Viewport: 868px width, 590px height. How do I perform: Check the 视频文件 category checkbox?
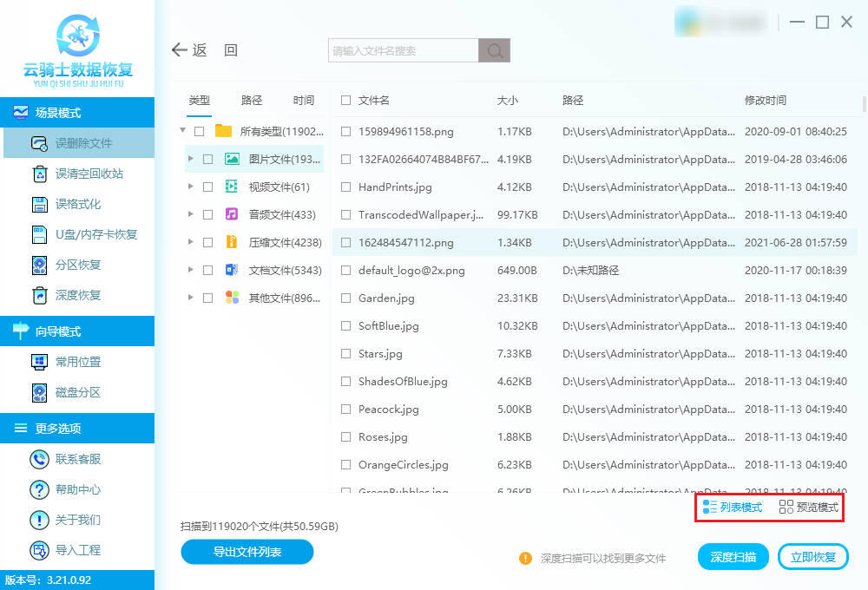click(207, 187)
